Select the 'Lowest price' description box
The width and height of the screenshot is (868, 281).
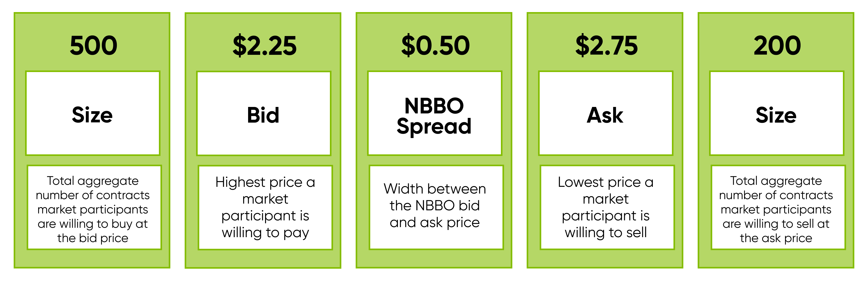(x=607, y=207)
